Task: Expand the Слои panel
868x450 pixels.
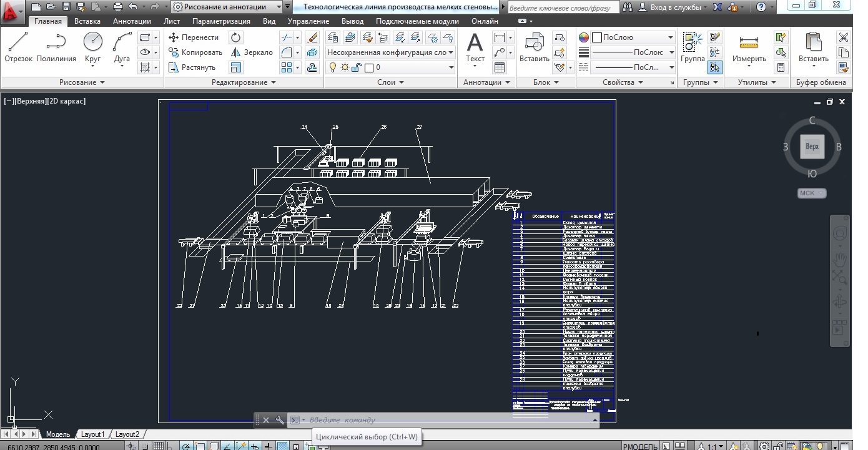Action: coord(390,82)
